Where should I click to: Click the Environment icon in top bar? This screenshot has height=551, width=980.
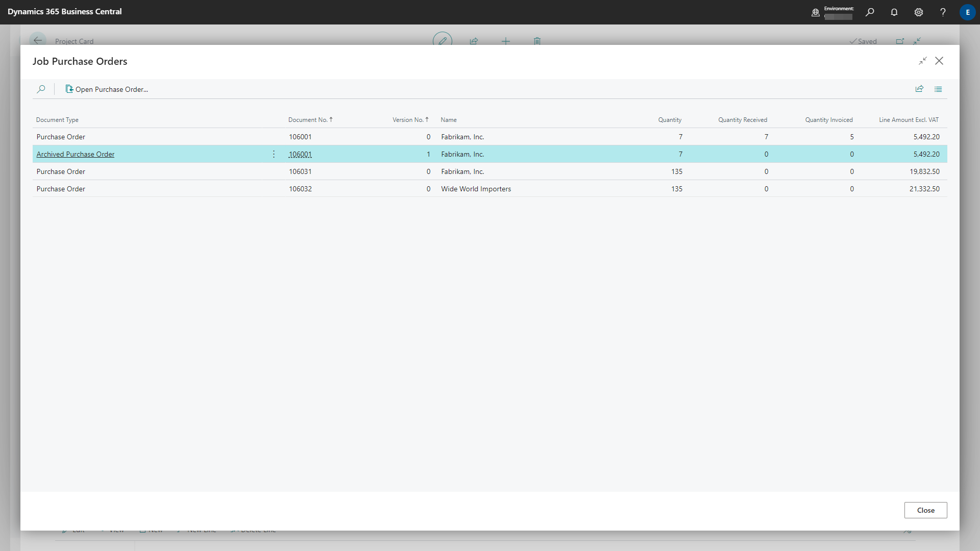click(816, 12)
